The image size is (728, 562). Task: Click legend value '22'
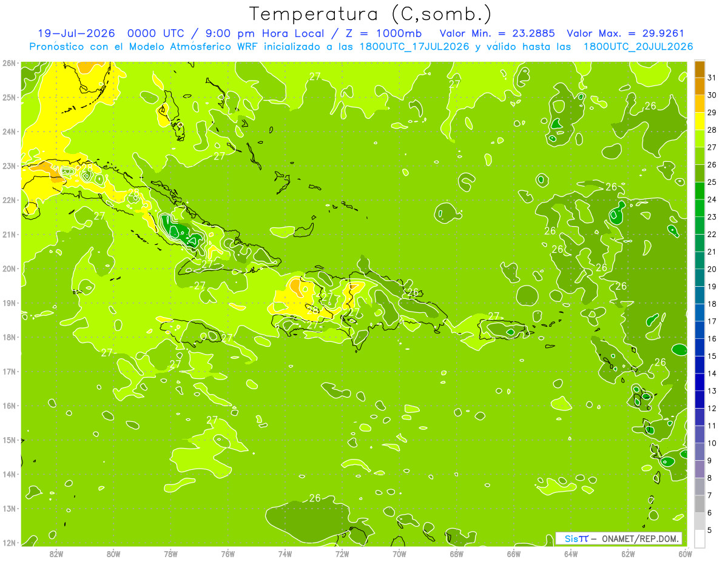pyautogui.click(x=712, y=234)
